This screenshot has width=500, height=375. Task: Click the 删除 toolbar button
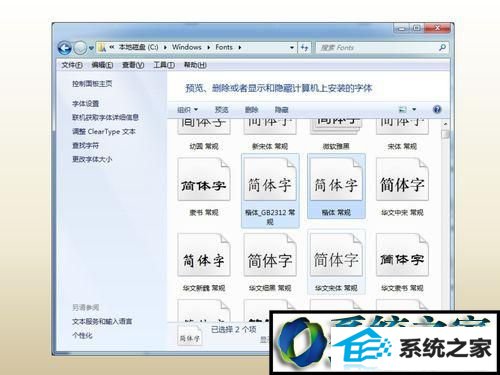252,110
